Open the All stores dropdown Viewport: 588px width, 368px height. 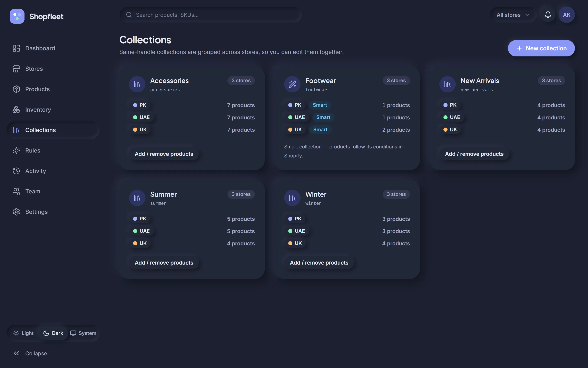[513, 15]
